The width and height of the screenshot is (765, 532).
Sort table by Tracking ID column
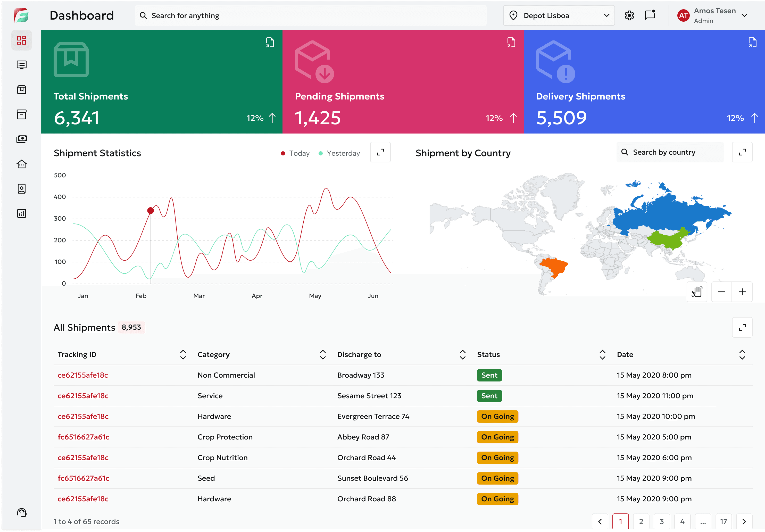tap(183, 354)
